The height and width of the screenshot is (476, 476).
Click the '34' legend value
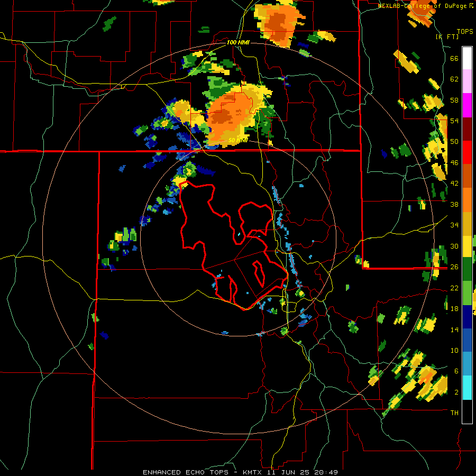click(x=454, y=225)
